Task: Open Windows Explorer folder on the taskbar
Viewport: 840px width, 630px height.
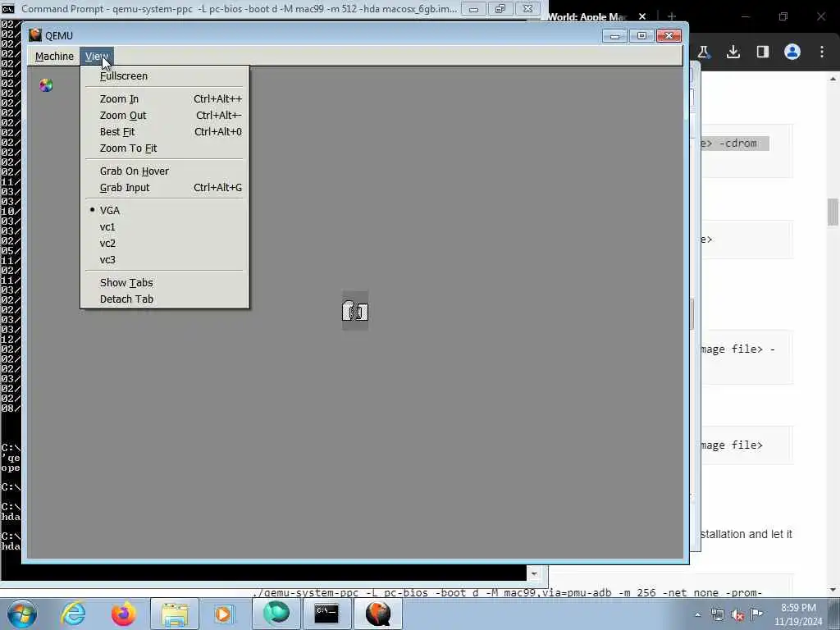Action: (175, 614)
